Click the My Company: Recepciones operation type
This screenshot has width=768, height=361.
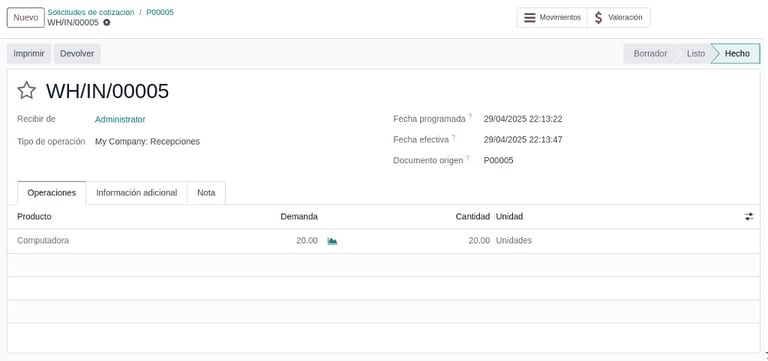[147, 142]
